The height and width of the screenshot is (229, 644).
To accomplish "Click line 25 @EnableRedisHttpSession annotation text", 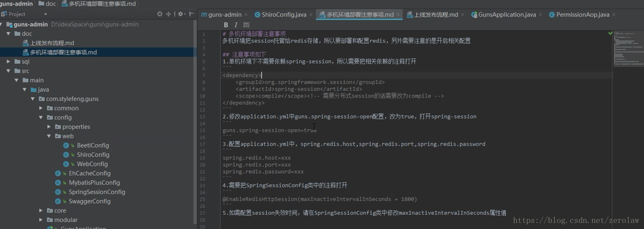I will coord(320,199).
